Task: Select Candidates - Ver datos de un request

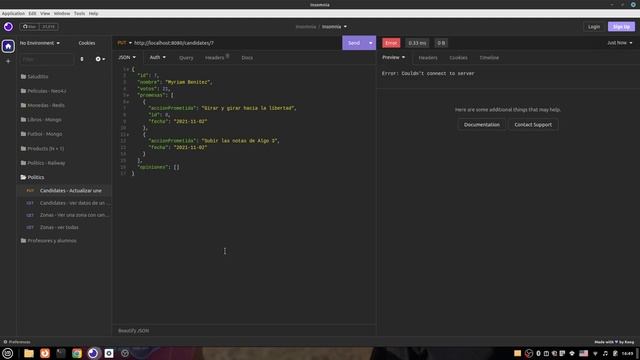Action: tap(64, 203)
